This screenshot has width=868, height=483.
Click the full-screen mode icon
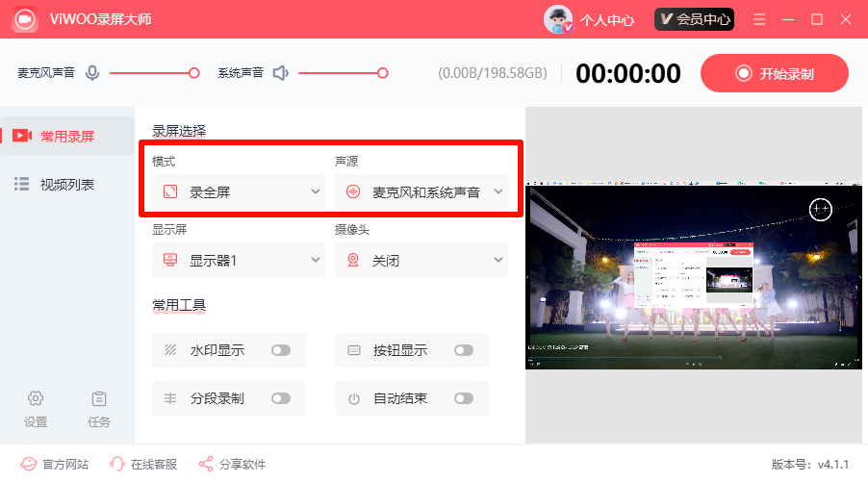pos(170,192)
